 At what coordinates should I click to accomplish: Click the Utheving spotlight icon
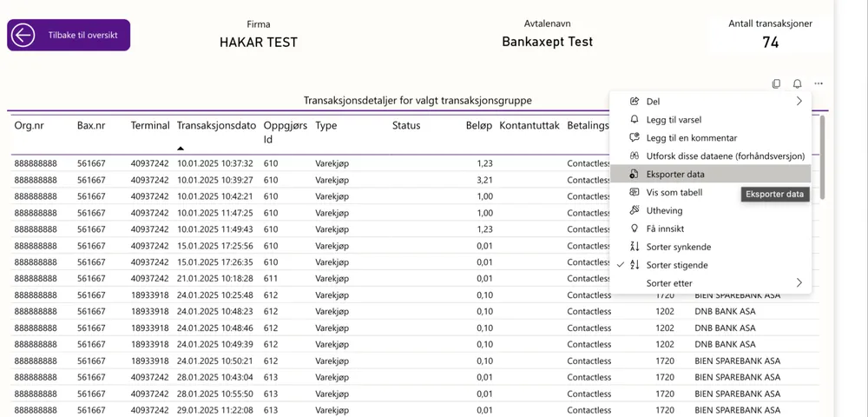pos(634,211)
